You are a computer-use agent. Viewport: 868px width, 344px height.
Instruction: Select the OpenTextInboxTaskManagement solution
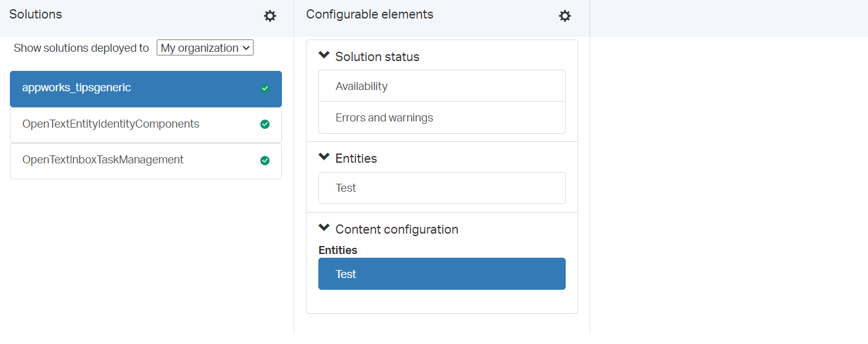coord(146,161)
